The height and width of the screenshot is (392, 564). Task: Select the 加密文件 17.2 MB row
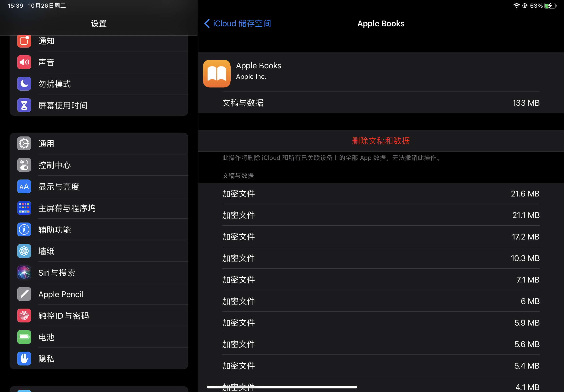coord(381,237)
